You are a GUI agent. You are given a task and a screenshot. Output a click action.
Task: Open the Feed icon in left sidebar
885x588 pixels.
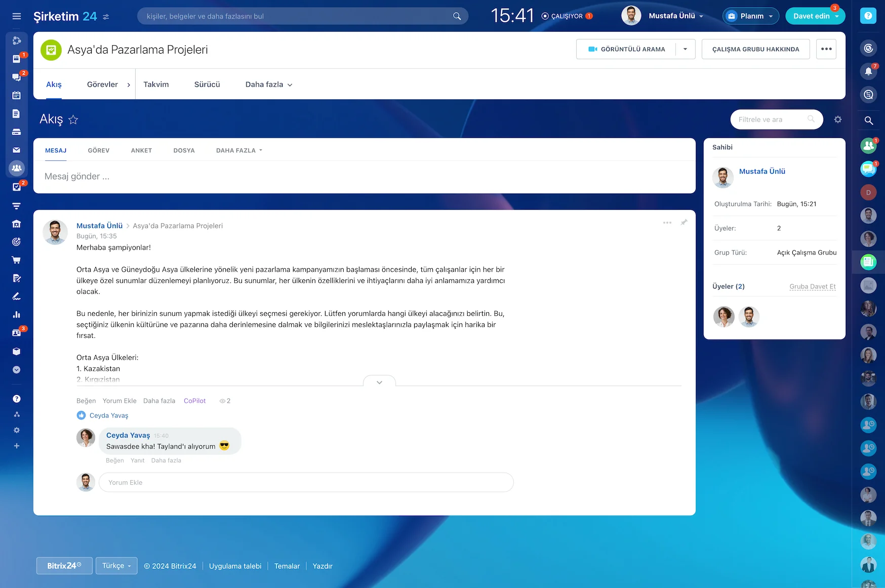(x=16, y=59)
